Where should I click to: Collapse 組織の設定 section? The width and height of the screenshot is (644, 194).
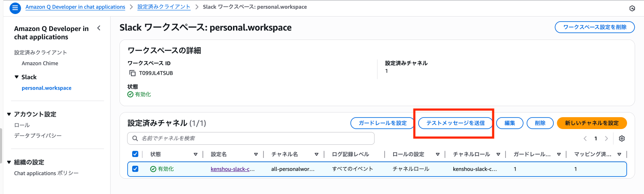pos(10,162)
